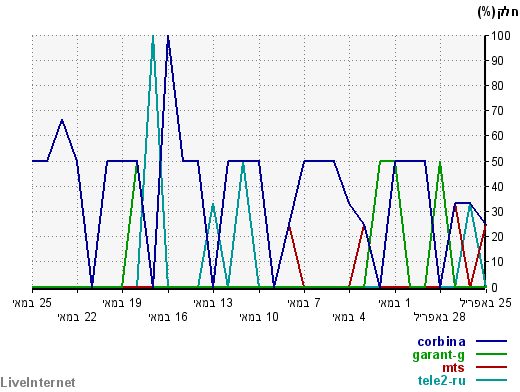Click the green garant-g legend line swatch
This screenshot has width=520, height=392.
click(491, 354)
